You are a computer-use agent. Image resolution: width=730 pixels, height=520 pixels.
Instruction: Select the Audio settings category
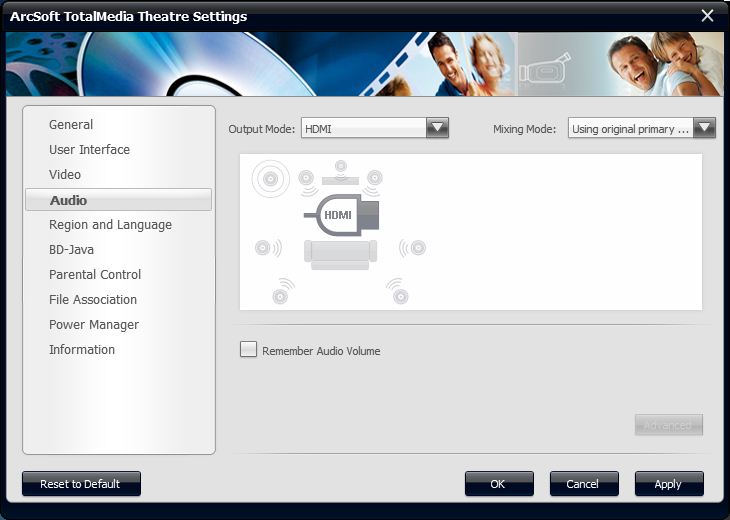(x=118, y=200)
